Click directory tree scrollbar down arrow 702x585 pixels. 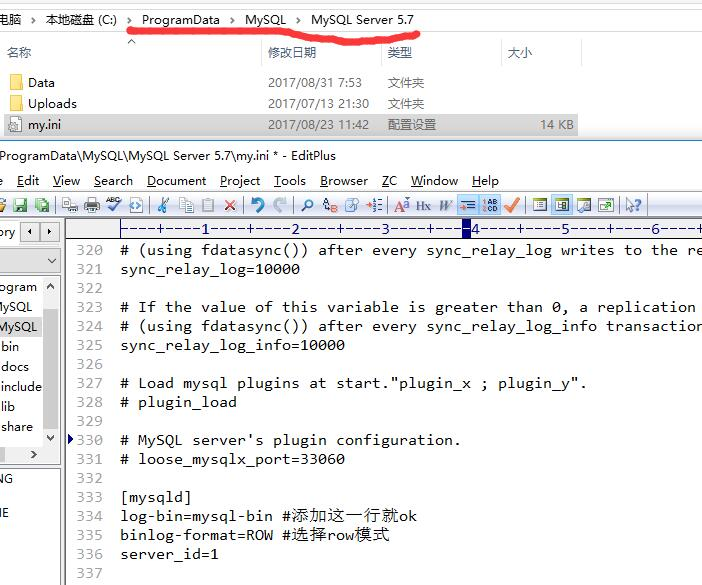(x=51, y=438)
